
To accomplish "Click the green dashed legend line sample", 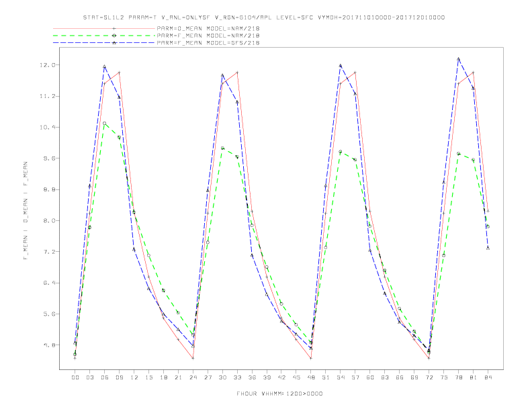I will point(104,36).
